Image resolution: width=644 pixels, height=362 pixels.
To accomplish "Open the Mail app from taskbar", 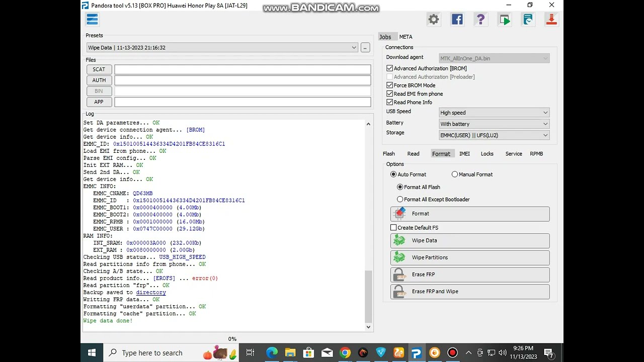I will pos(327,353).
